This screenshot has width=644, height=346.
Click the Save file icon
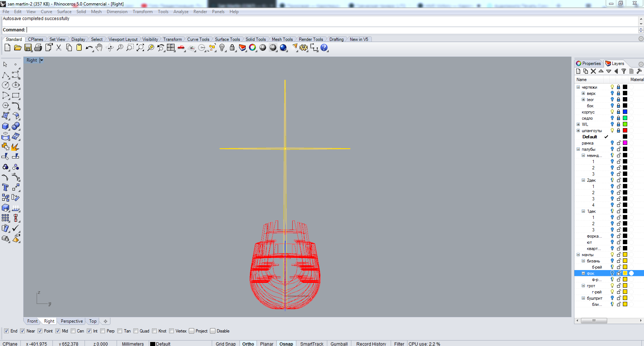coord(28,48)
